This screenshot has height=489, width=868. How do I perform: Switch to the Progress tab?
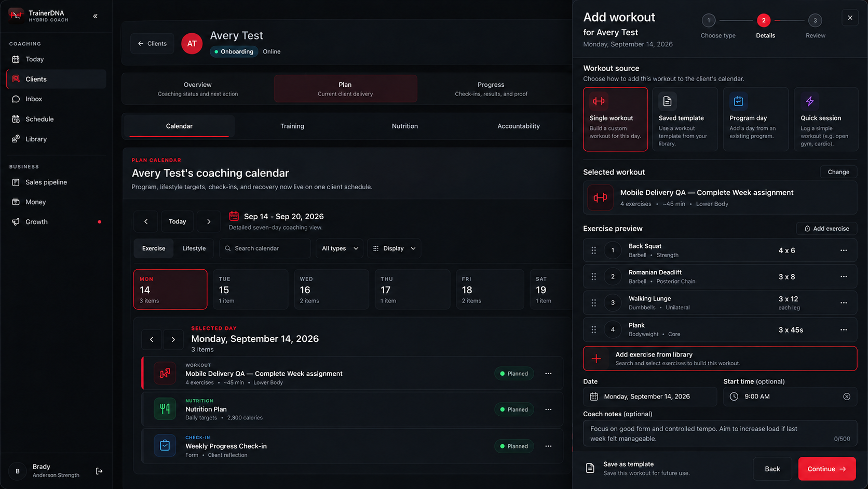[491, 89]
